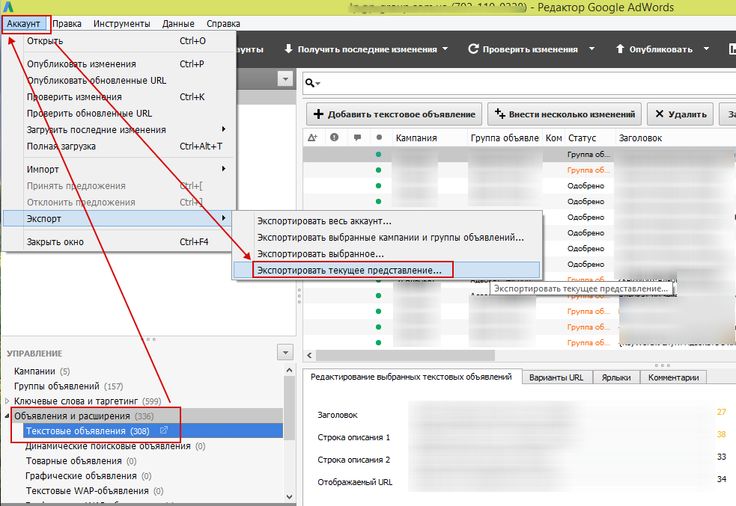
Task: Sort by the error exclamation column icon
Action: [x=334, y=138]
